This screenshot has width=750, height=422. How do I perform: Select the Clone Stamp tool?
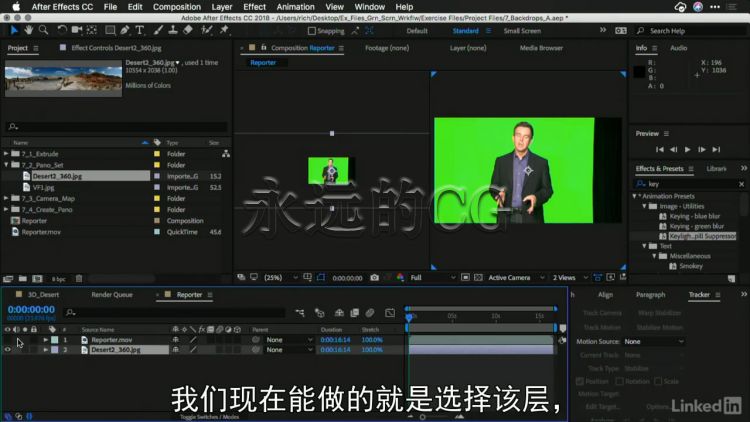point(173,31)
